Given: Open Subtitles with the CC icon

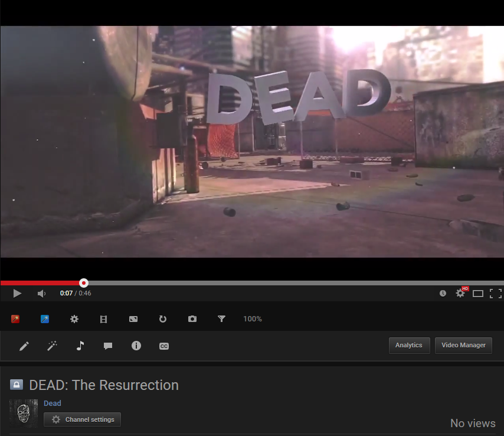Looking at the screenshot, I should click(164, 346).
